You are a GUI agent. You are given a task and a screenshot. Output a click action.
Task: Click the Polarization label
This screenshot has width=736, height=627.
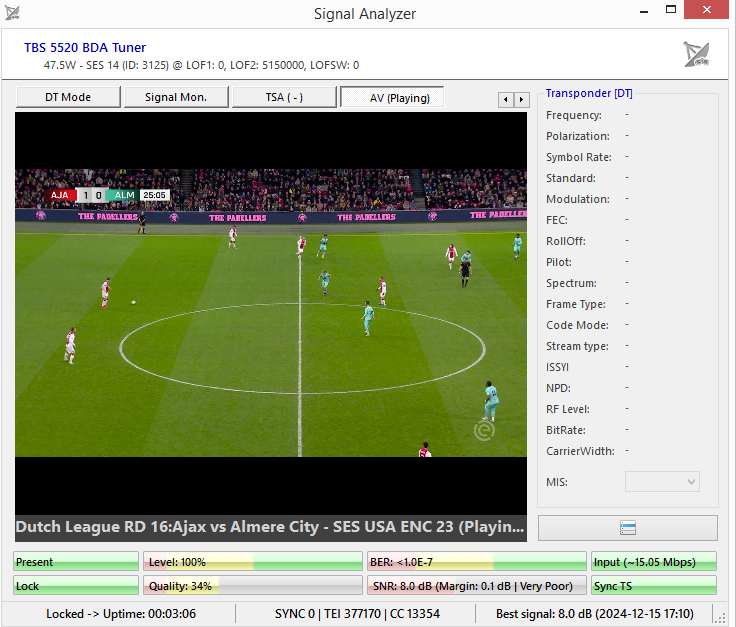(x=578, y=136)
